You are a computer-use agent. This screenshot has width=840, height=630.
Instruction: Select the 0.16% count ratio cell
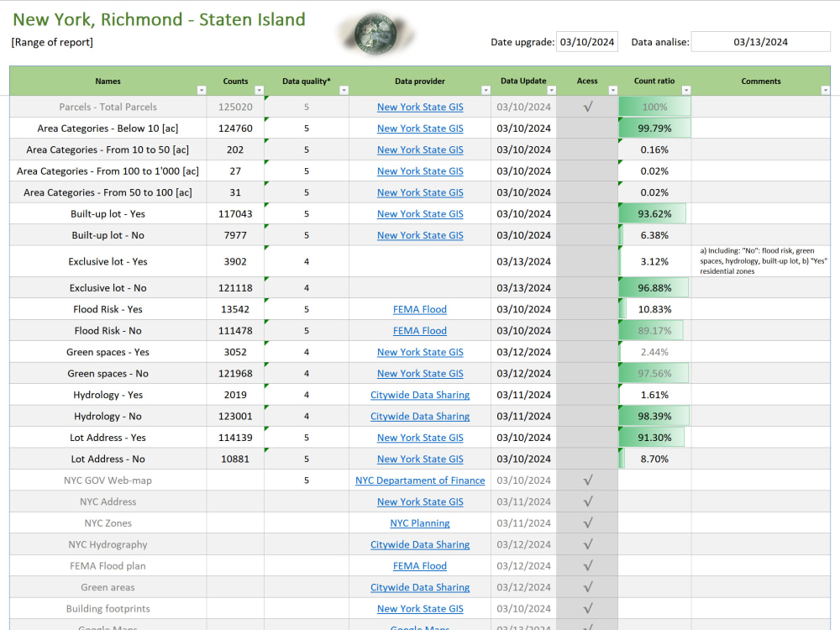(x=654, y=150)
